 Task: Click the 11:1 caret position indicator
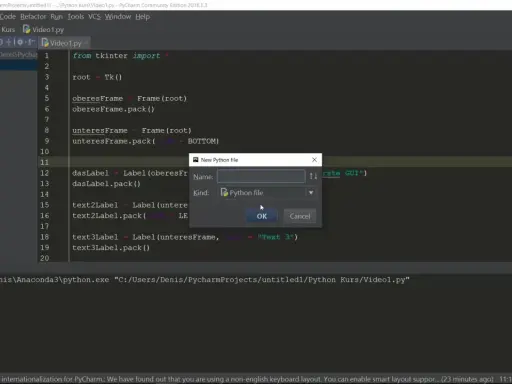tap(505, 379)
